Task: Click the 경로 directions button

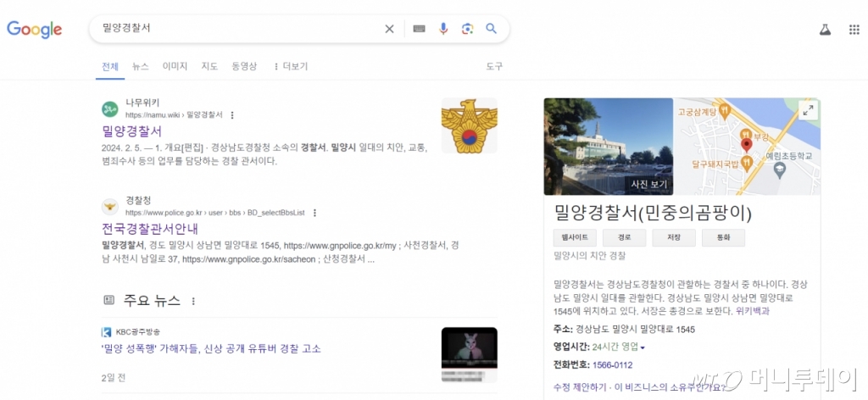Action: click(625, 238)
